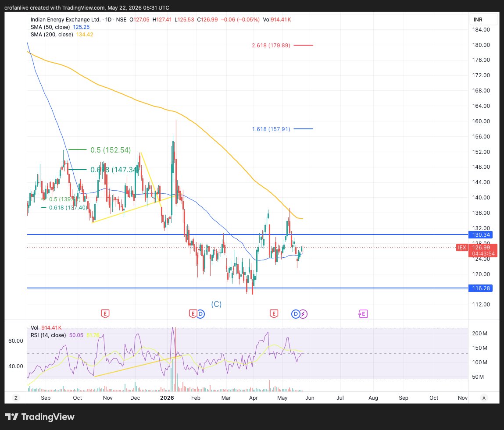Viewport: 504px width, 430px height.
Task: Click the Vol indicator label in lower pane
Action: [34, 327]
